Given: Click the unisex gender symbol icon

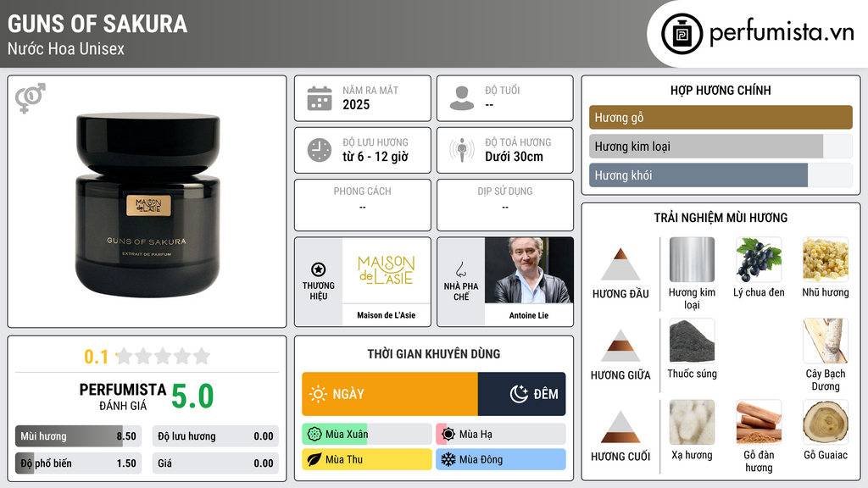Looking at the screenshot, I should coord(30,98).
